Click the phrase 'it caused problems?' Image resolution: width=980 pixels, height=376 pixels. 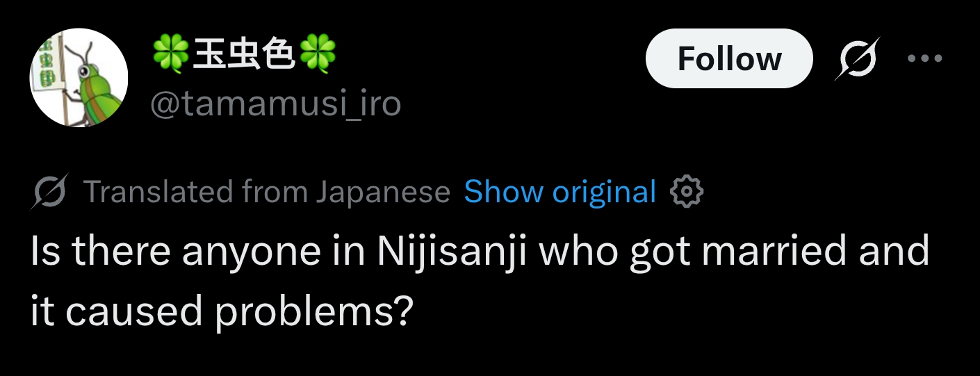point(222,311)
